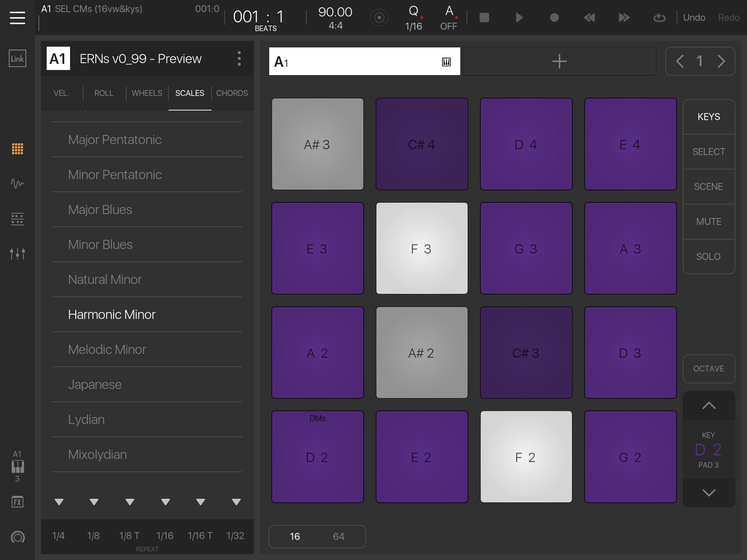Select Minor Pentatonic scale
This screenshot has height=560, width=747.
pos(147,175)
